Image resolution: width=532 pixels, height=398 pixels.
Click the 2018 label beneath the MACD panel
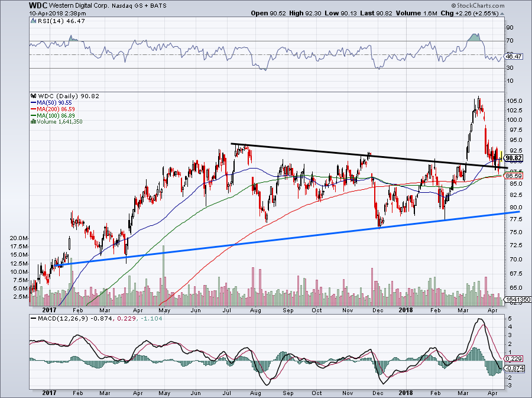click(406, 393)
